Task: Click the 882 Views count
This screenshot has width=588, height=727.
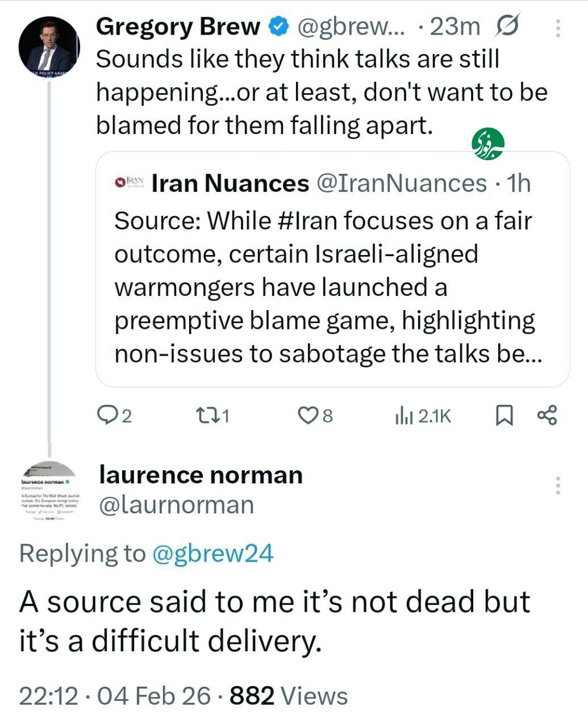Action: pos(289,696)
